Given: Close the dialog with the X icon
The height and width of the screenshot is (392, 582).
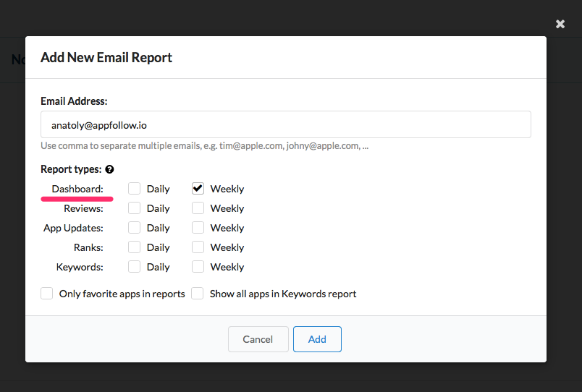Looking at the screenshot, I should 560,24.
